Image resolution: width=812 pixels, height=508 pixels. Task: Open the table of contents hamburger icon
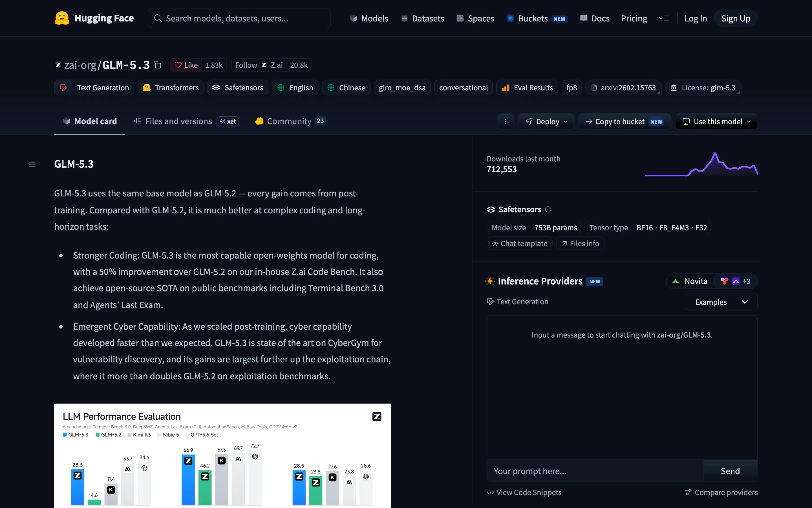32,164
